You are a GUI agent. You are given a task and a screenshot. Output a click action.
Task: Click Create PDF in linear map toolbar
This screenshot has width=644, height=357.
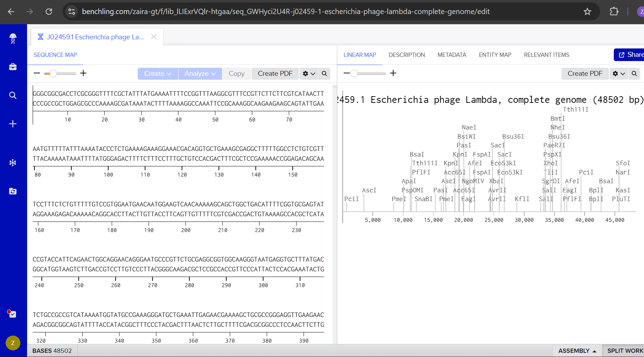[585, 74]
